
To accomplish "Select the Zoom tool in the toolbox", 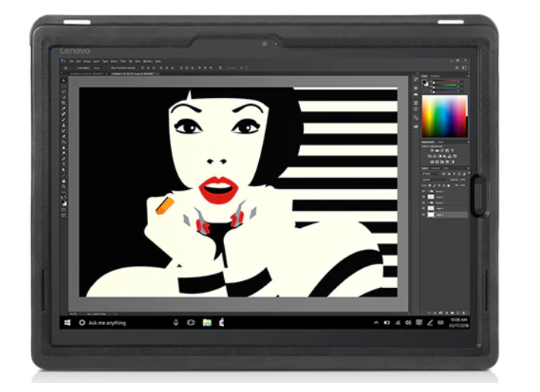I will point(64,186).
